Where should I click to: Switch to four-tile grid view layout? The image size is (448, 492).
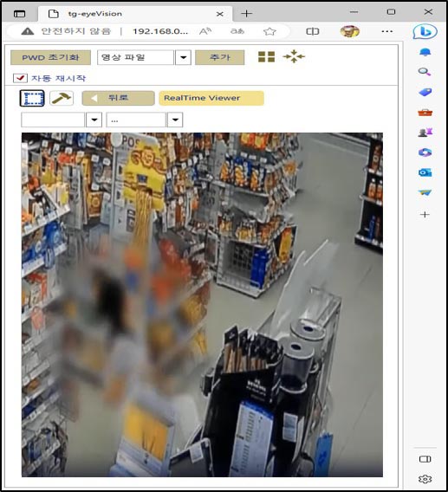pyautogui.click(x=266, y=57)
